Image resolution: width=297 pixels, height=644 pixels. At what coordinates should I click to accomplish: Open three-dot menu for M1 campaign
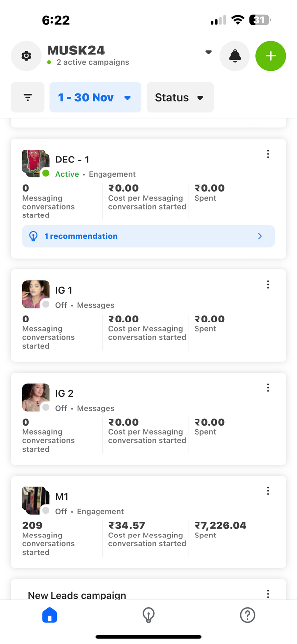(268, 490)
